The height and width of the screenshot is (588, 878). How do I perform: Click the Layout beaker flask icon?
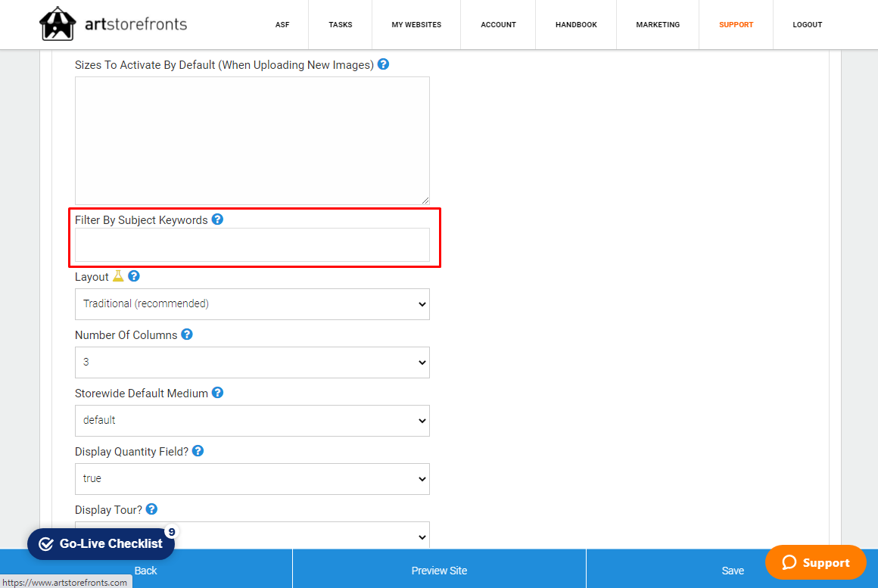point(118,276)
